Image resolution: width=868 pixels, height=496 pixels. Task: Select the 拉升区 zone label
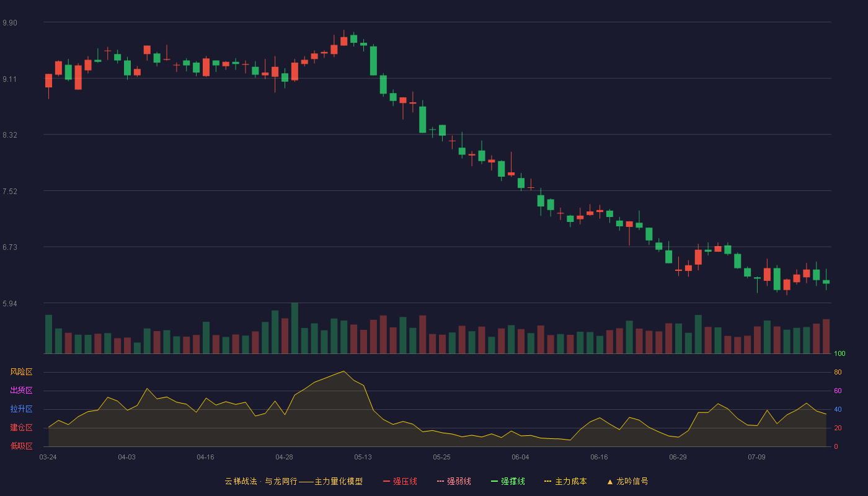[x=21, y=409]
